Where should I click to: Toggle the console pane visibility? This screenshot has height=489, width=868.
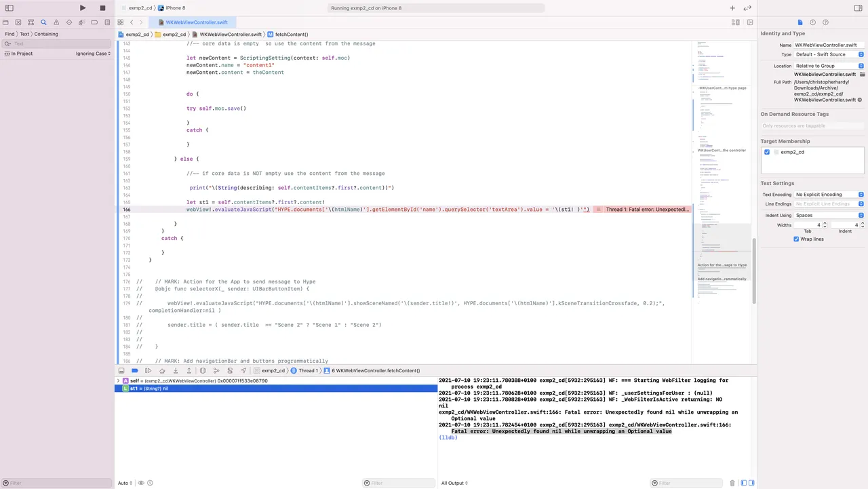pyautogui.click(x=752, y=483)
